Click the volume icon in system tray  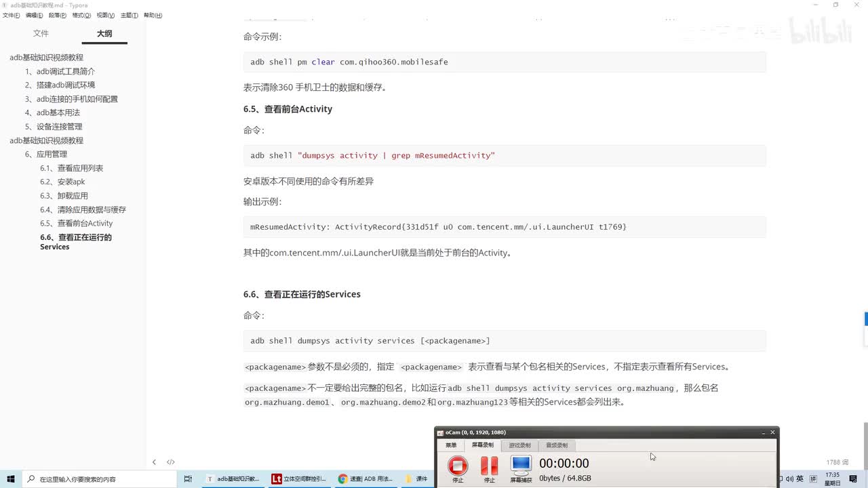(x=789, y=479)
